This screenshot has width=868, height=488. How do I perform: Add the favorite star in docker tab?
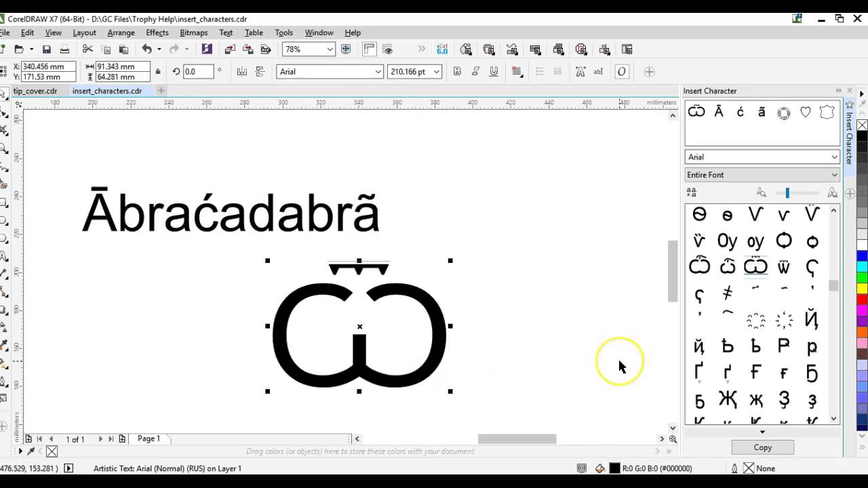point(850,106)
